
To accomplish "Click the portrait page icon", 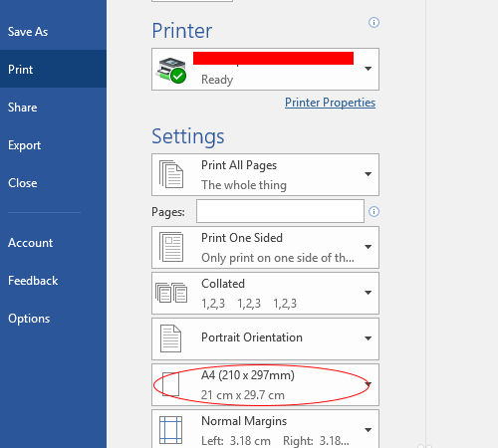I will [170, 338].
